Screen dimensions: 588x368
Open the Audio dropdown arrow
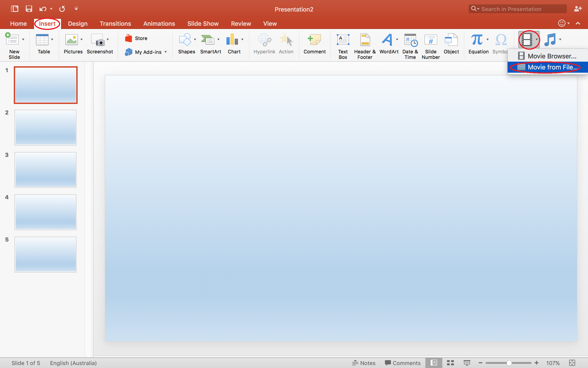pos(560,39)
